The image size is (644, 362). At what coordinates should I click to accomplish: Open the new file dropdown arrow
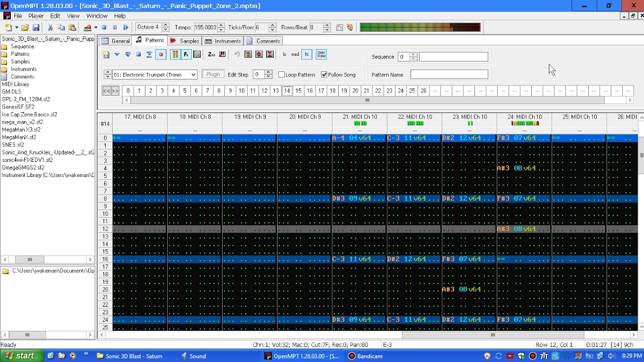tap(16, 28)
